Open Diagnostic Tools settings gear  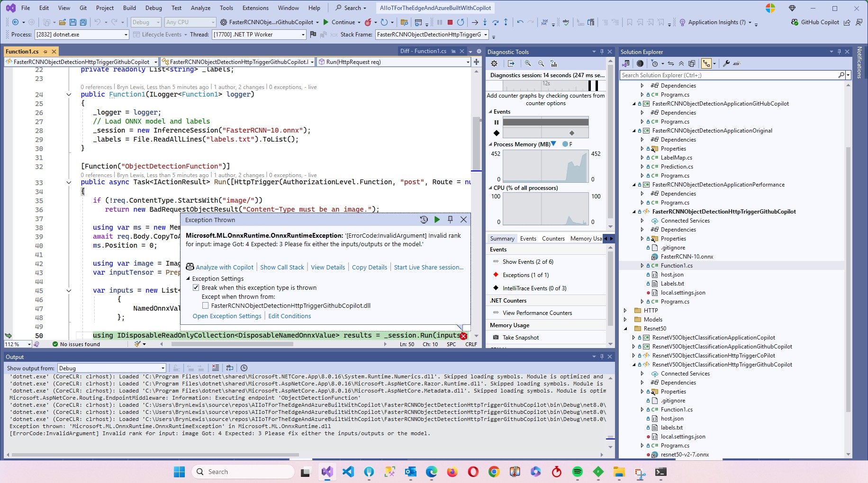coord(494,63)
